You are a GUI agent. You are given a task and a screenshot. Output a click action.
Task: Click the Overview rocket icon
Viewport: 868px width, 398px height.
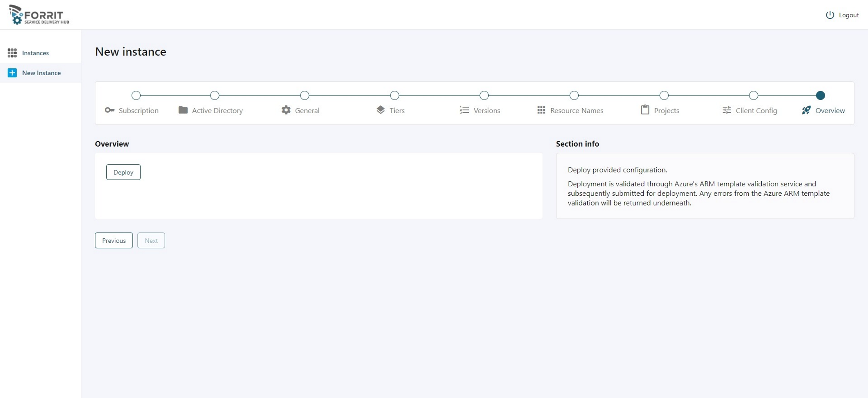coord(806,110)
